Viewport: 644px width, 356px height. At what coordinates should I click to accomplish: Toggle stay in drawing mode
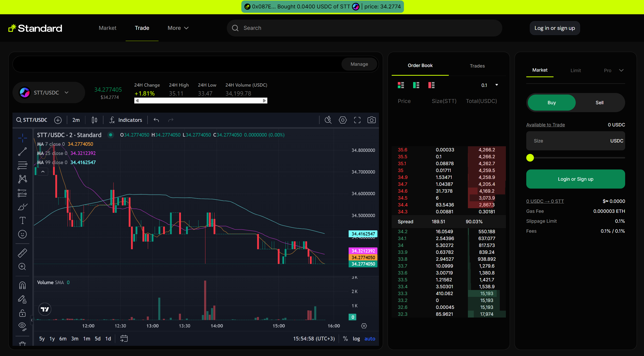[22, 299]
